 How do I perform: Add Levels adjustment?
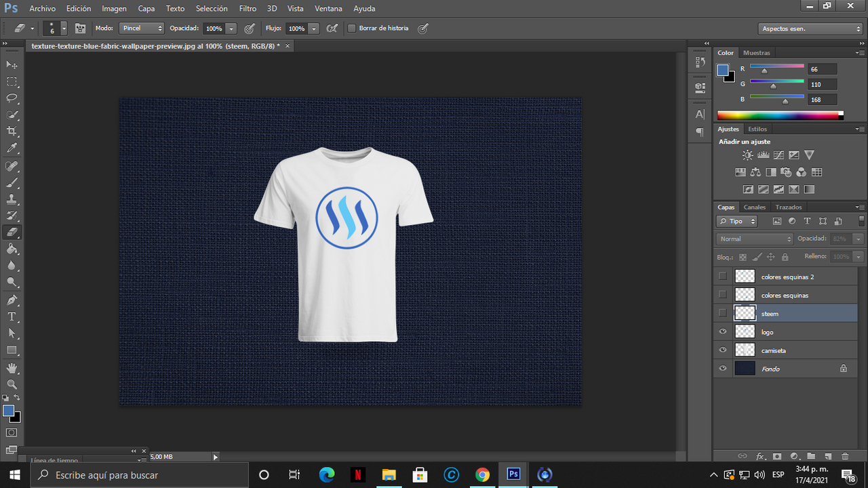point(763,155)
